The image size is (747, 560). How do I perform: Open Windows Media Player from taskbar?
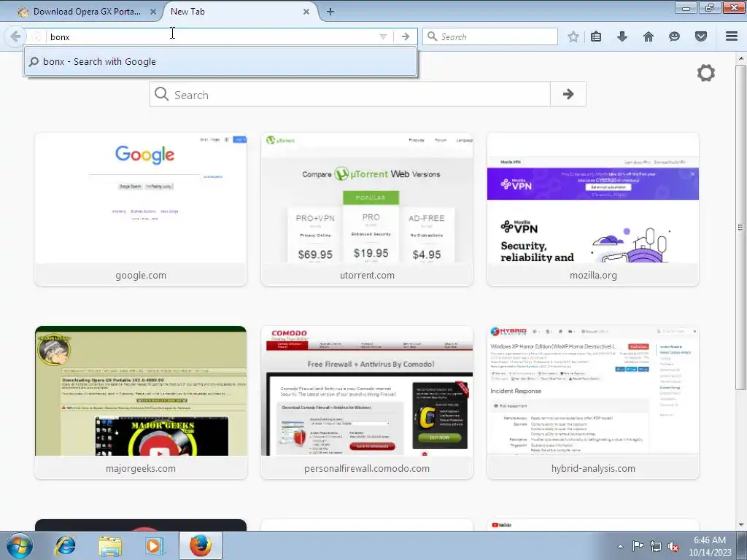[154, 545]
